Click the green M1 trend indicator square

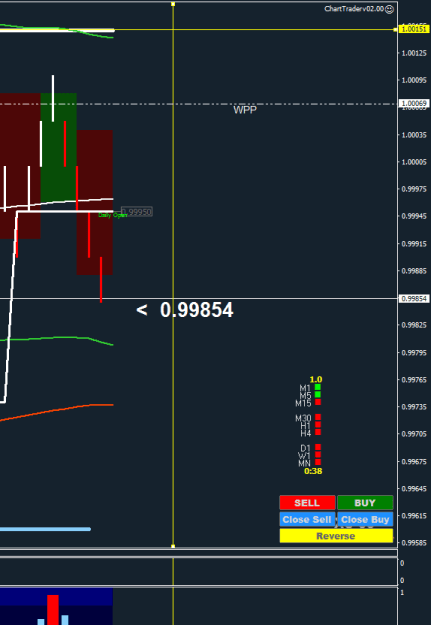318,387
